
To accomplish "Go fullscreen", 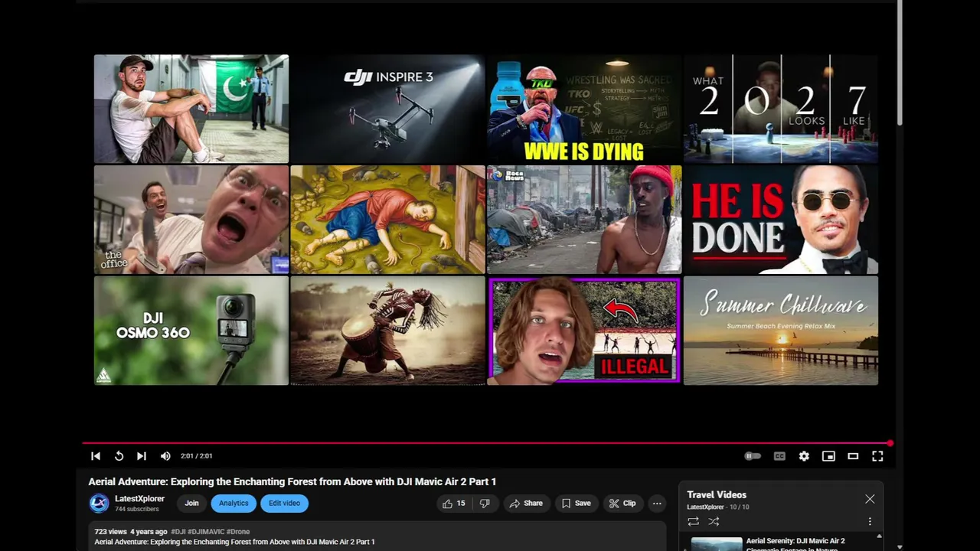I will [877, 456].
